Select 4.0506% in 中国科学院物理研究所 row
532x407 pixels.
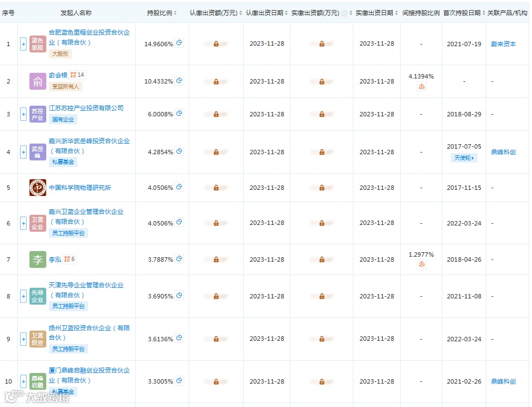tap(160, 188)
